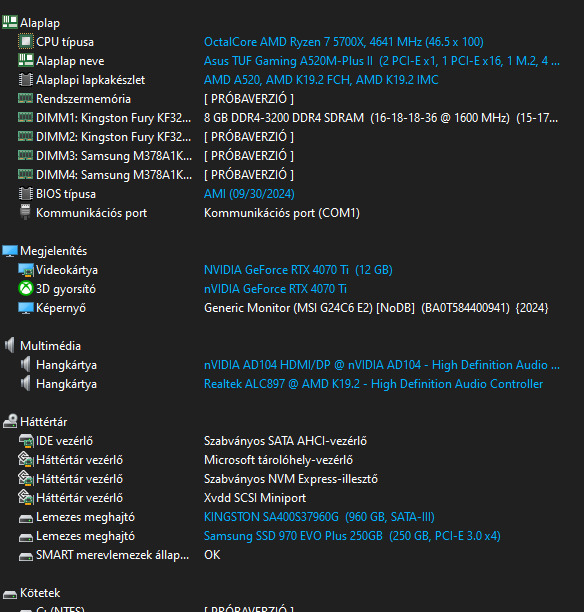Open the Samsung SSD 970 EVO Plus 250GB link
584x612 pixels.
[x=352, y=536]
